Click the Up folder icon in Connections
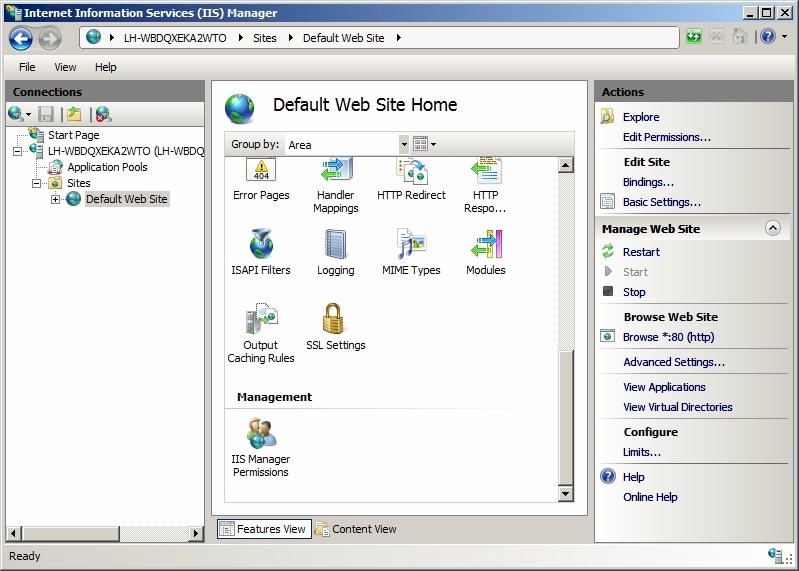799x571 pixels. (74, 114)
